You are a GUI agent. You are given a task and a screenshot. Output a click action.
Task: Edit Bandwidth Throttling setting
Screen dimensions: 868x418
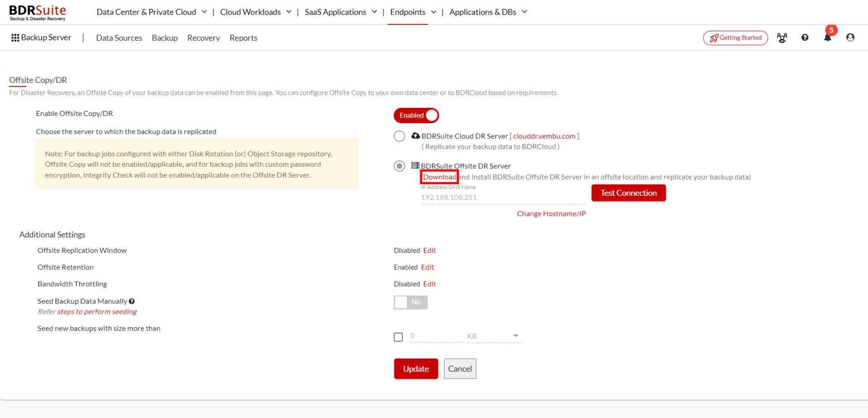[430, 284]
